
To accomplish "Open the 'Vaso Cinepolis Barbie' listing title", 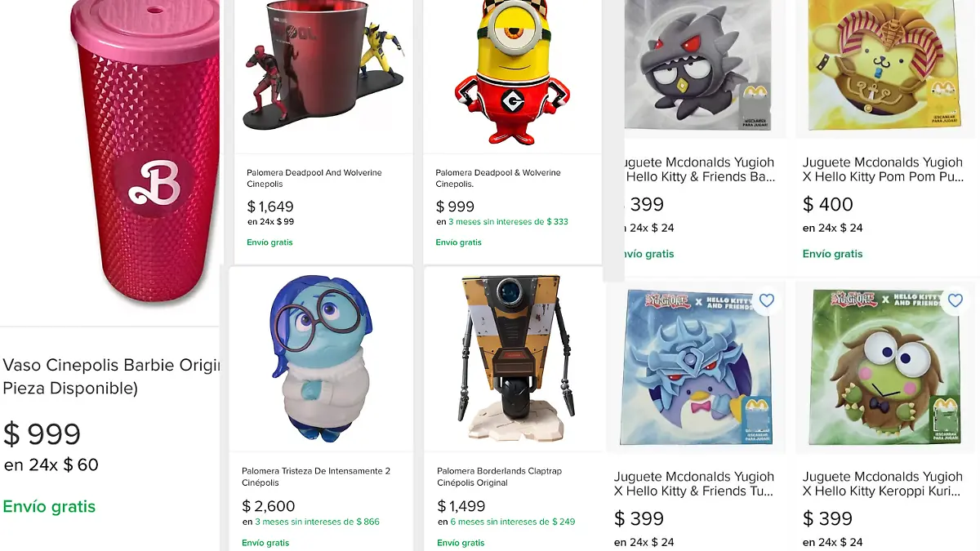I will tap(111, 376).
